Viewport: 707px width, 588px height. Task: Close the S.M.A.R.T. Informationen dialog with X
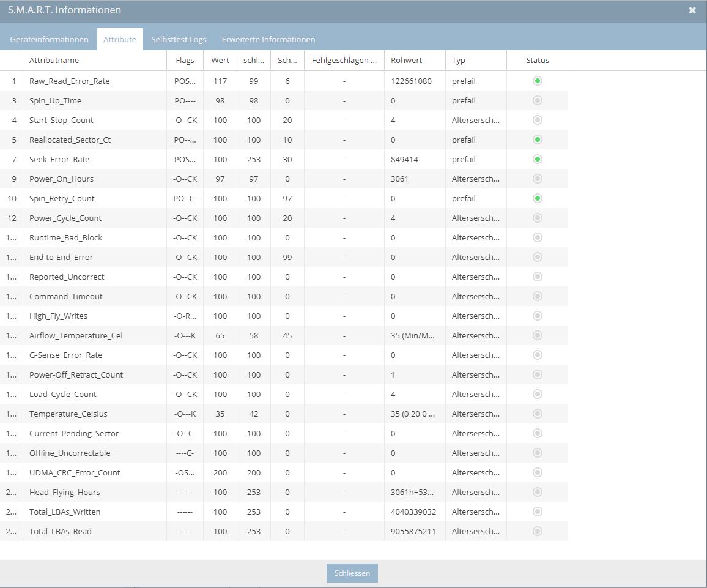pos(692,10)
